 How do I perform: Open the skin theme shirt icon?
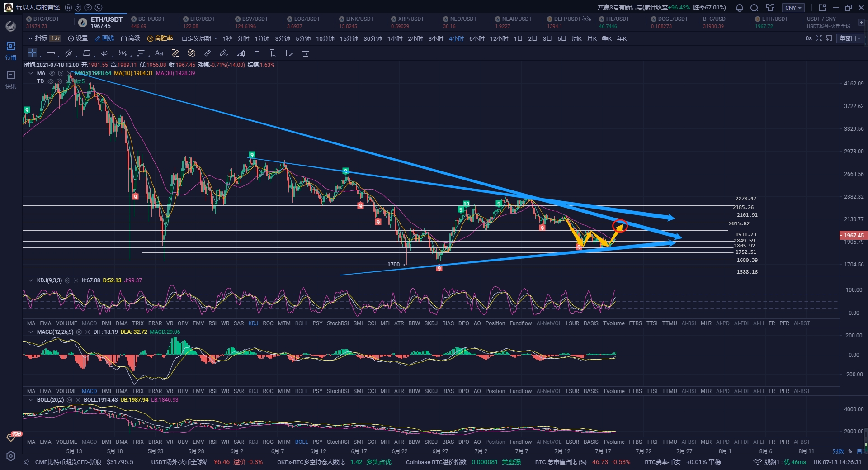pos(770,8)
